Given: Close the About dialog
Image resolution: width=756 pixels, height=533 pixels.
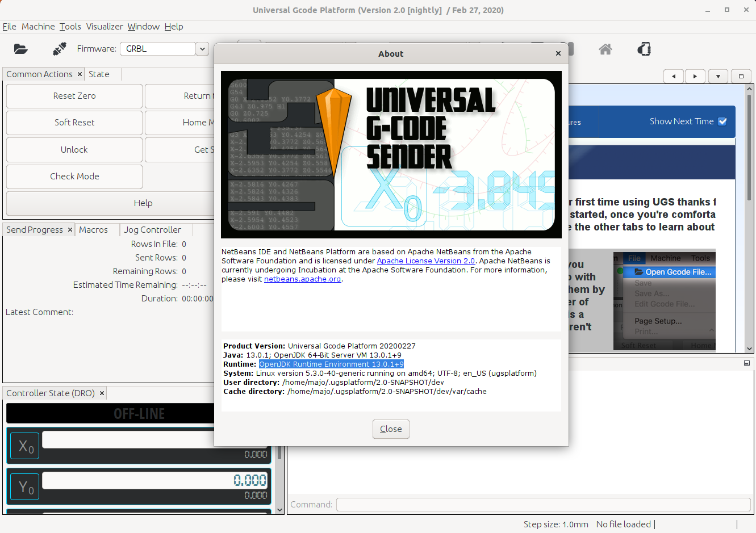Looking at the screenshot, I should point(391,429).
